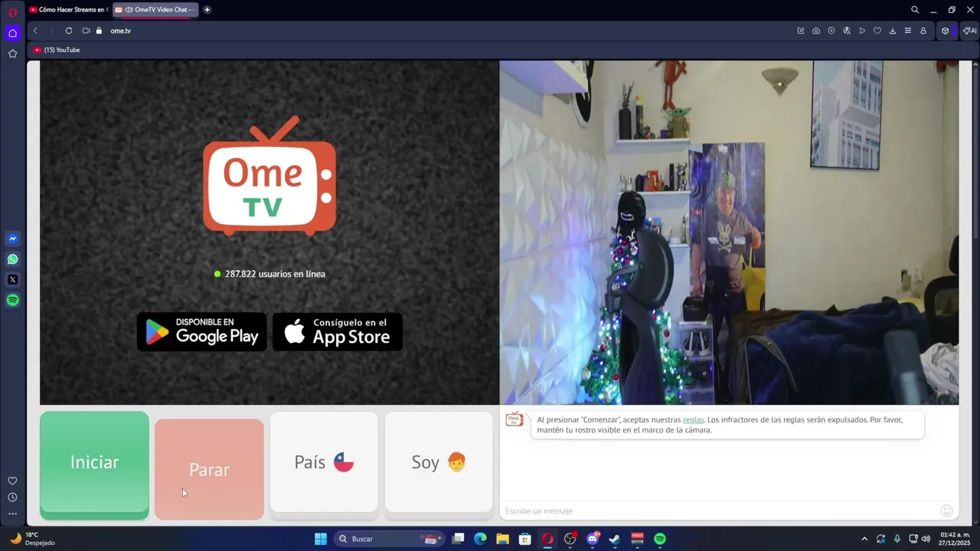Open the profile account icon
Image resolution: width=980 pixels, height=551 pixels.
[923, 31]
